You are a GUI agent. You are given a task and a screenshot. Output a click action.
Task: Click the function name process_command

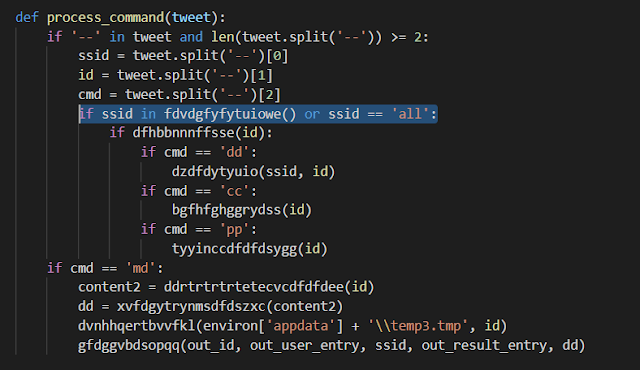click(105, 18)
